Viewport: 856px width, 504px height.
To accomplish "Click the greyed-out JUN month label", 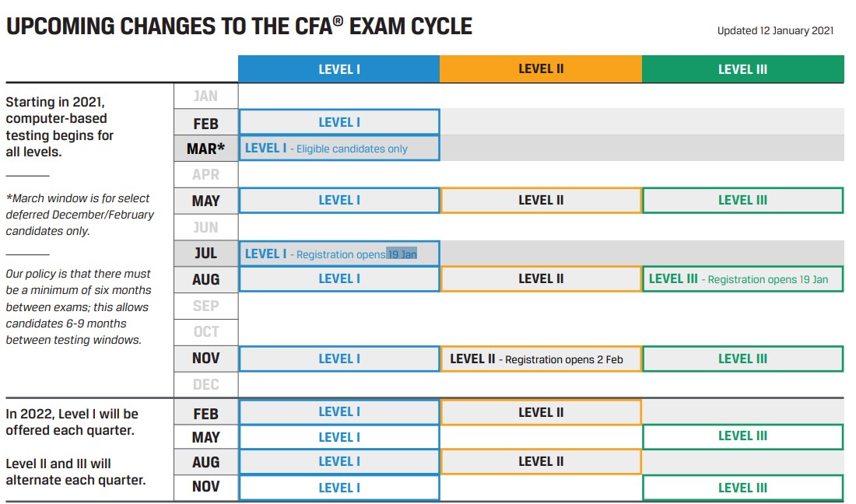I will 205,227.
